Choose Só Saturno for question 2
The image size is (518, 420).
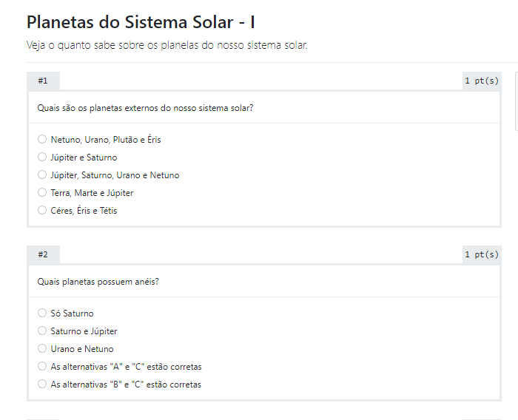coord(42,313)
